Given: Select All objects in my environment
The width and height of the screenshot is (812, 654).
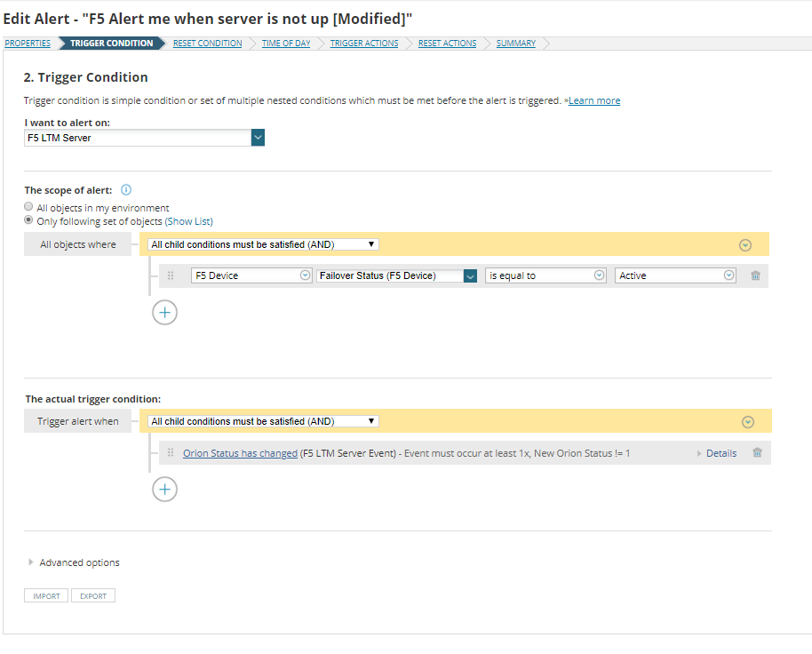Looking at the screenshot, I should (x=28, y=207).
